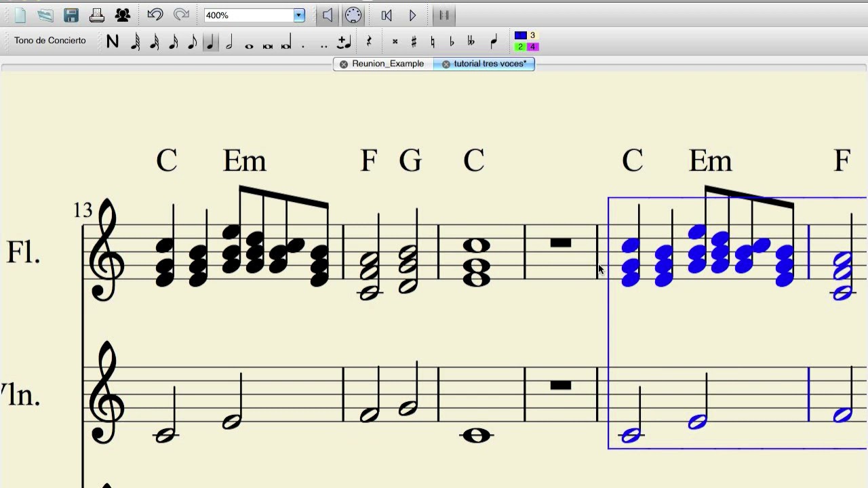868x488 pixels.
Task: Select the half note duration
Action: pyautogui.click(x=229, y=42)
